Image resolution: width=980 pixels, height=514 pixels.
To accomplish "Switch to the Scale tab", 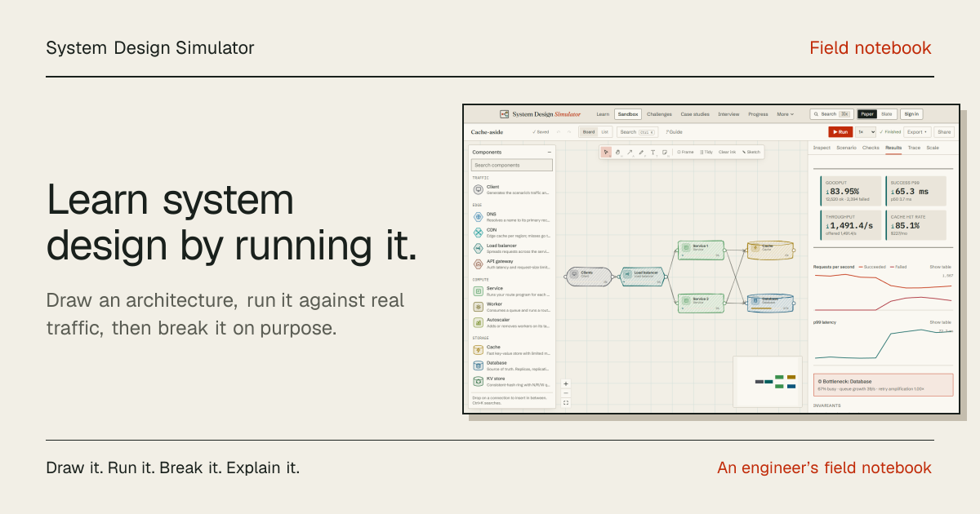I will pyautogui.click(x=933, y=148).
